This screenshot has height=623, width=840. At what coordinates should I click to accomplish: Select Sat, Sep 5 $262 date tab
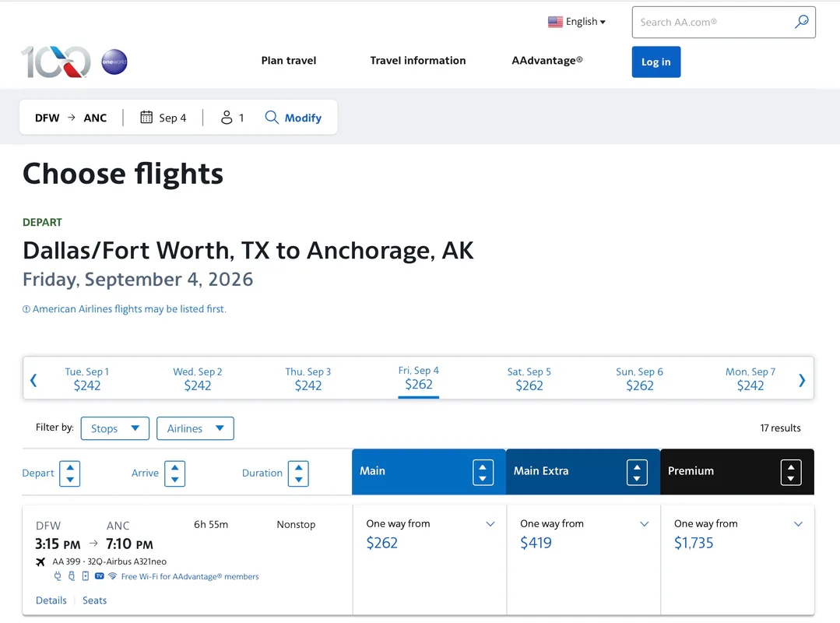tap(529, 378)
